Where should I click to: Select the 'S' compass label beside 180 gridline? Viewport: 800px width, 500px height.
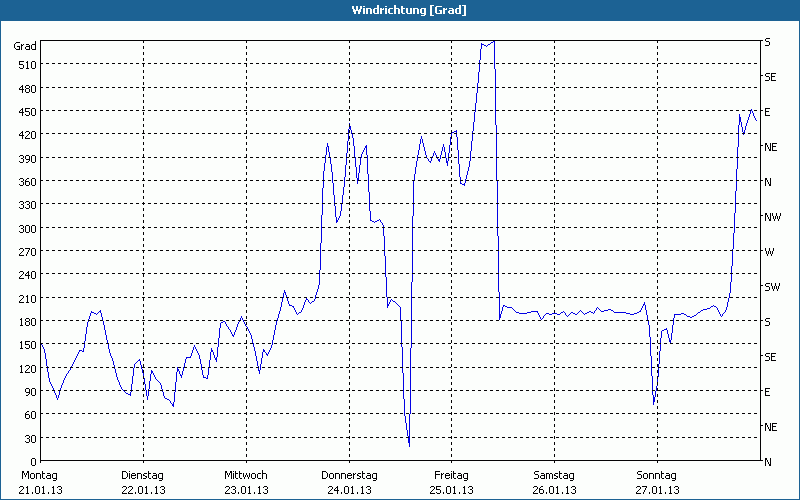coord(767,322)
